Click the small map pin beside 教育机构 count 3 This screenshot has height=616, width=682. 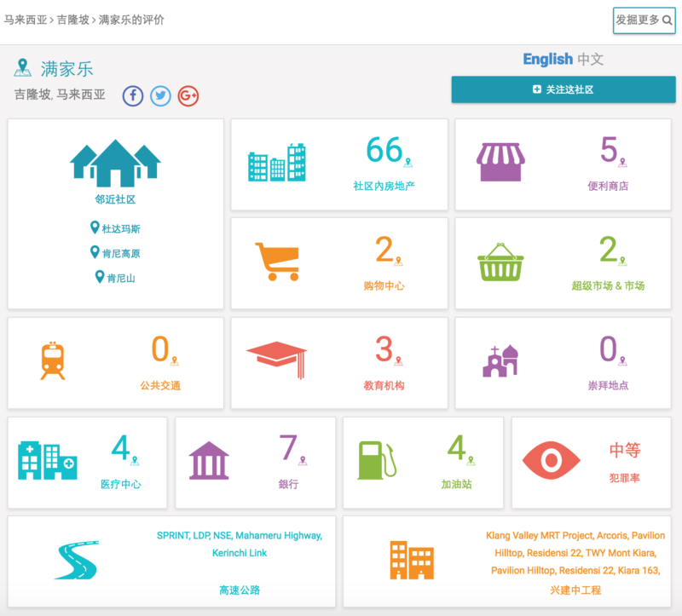tap(399, 361)
